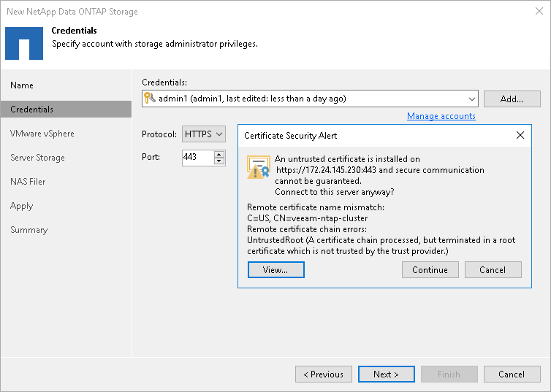Cancel the certificate security alert
Screen dimensions: 551x392
pyautogui.click(x=493, y=270)
